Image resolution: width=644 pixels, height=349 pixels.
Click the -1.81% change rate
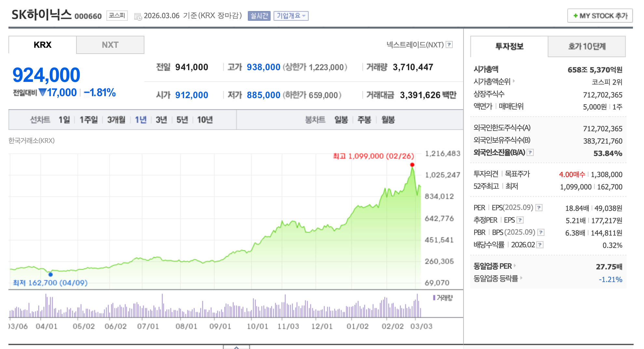click(100, 93)
